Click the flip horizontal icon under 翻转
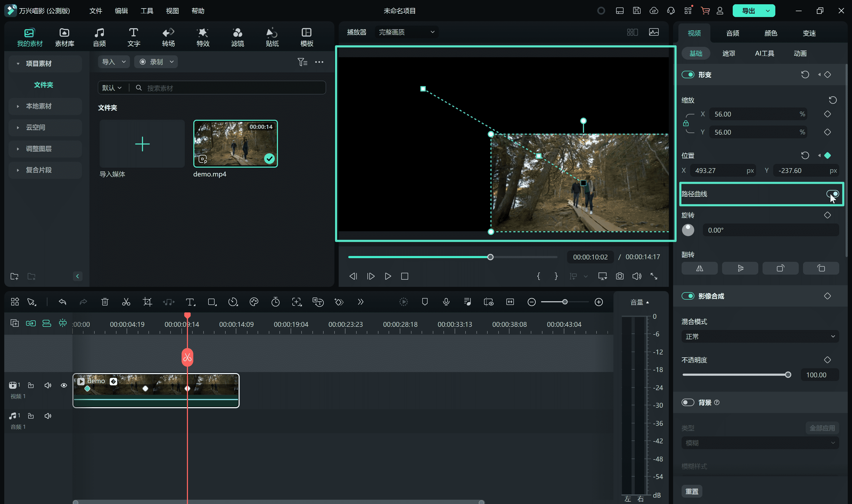Screen dimensions: 852x504 pyautogui.click(x=699, y=268)
